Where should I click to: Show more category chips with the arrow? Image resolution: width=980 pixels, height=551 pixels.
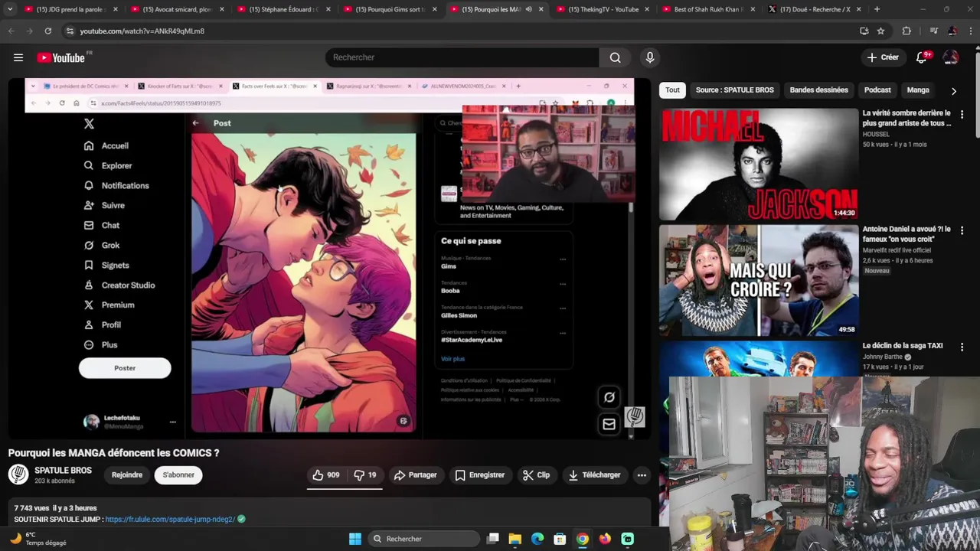[x=953, y=90]
